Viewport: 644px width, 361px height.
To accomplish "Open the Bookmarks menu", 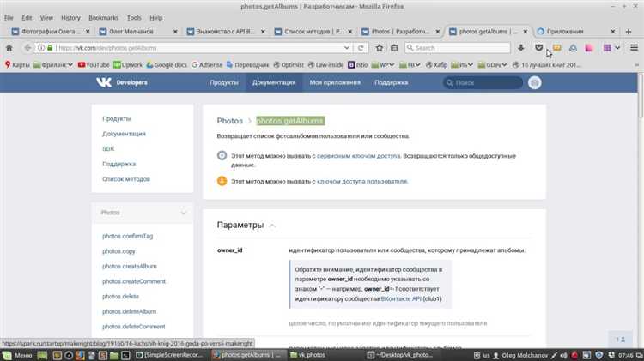I will (104, 18).
